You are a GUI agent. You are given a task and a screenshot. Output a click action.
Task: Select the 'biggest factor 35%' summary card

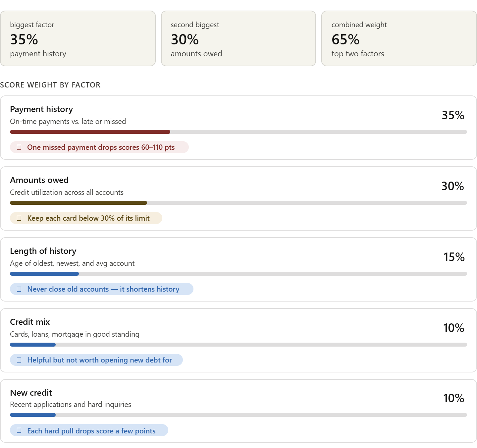tap(78, 38)
